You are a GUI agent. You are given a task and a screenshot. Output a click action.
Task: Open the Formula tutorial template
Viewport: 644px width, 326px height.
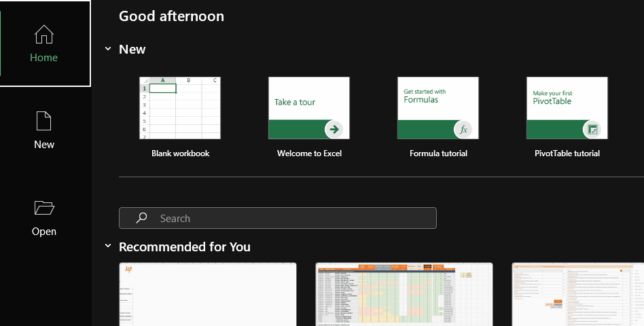pos(437,108)
